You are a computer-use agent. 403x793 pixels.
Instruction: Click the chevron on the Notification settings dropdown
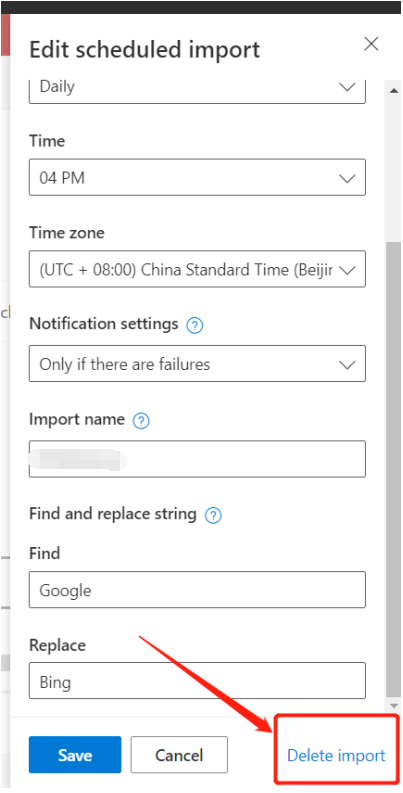tap(347, 365)
